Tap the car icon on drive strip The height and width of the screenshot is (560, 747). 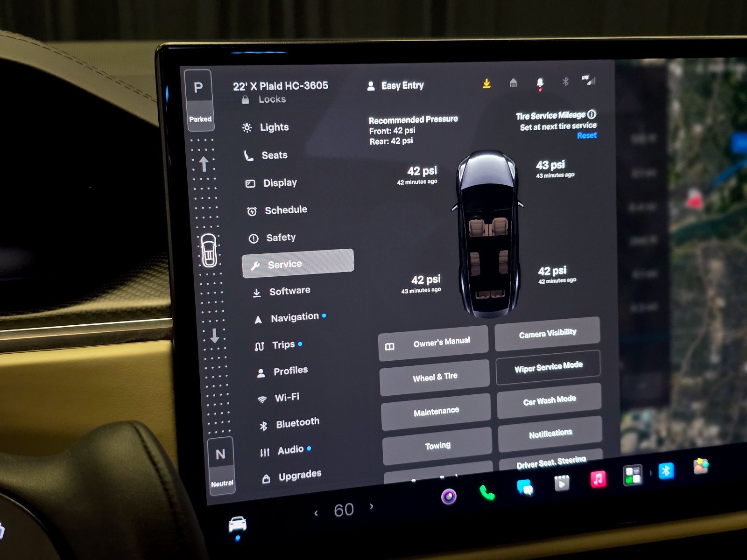[209, 250]
